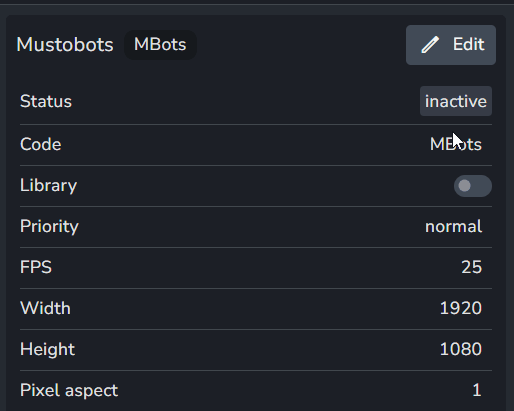The width and height of the screenshot is (514, 411).
Task: Click the Pixel aspect row label
Action: pyautogui.click(x=69, y=391)
